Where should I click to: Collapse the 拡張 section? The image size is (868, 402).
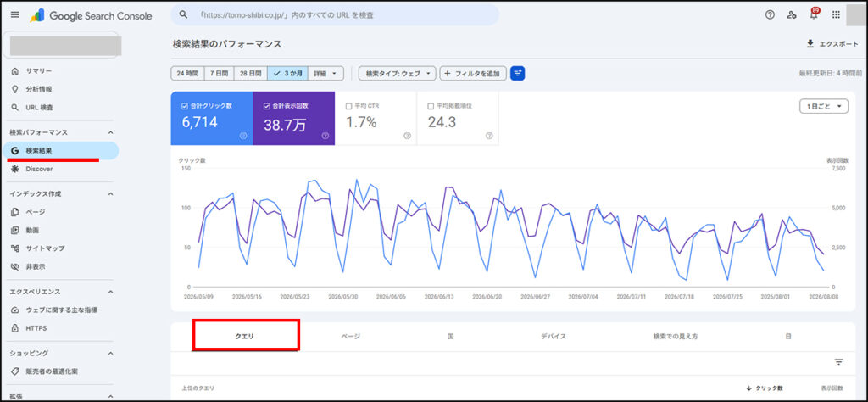109,396
